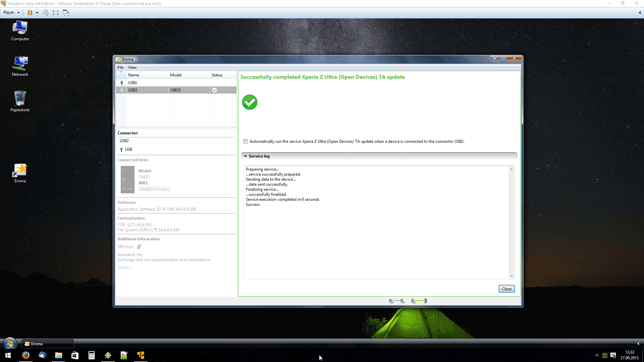Open File Explorer from the taskbar
This screenshot has height=362, width=644.
click(x=59, y=355)
